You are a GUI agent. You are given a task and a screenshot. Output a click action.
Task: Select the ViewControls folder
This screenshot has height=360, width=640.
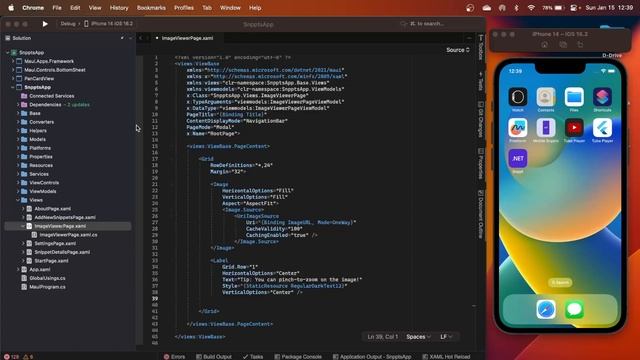coord(44,182)
